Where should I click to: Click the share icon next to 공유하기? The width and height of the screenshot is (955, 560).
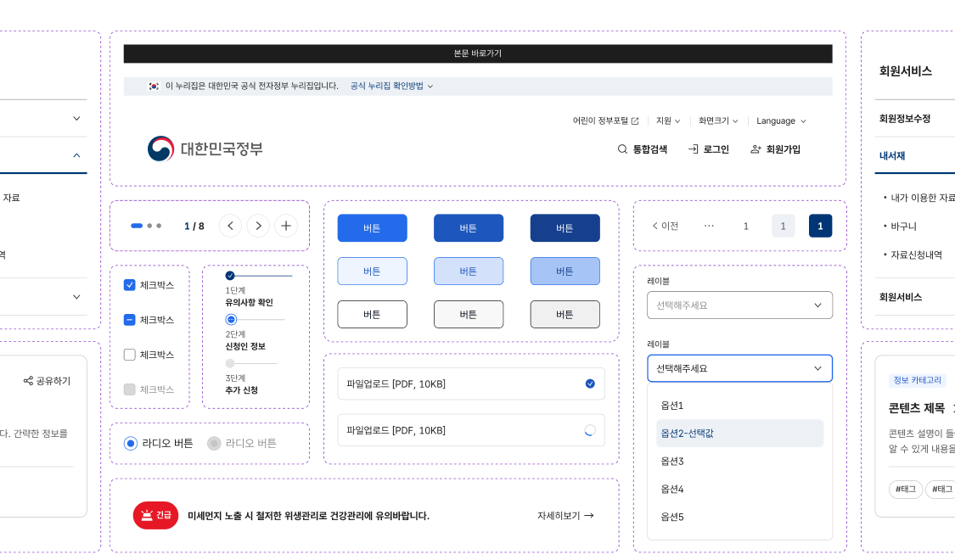28,381
